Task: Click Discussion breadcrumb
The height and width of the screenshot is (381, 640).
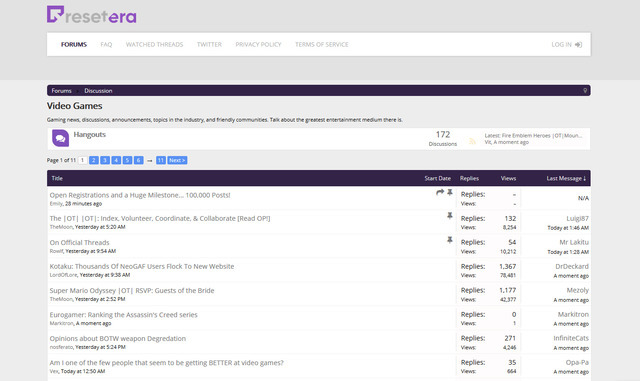Action: point(98,91)
